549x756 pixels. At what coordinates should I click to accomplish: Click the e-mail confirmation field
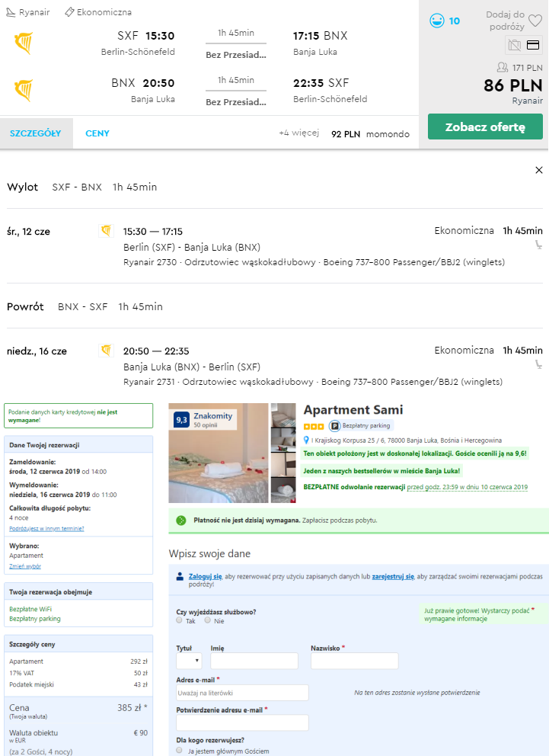click(x=242, y=722)
